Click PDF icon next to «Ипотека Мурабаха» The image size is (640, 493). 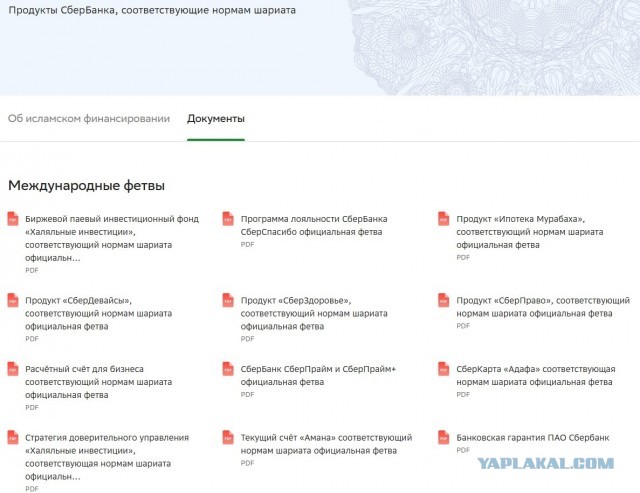443,219
